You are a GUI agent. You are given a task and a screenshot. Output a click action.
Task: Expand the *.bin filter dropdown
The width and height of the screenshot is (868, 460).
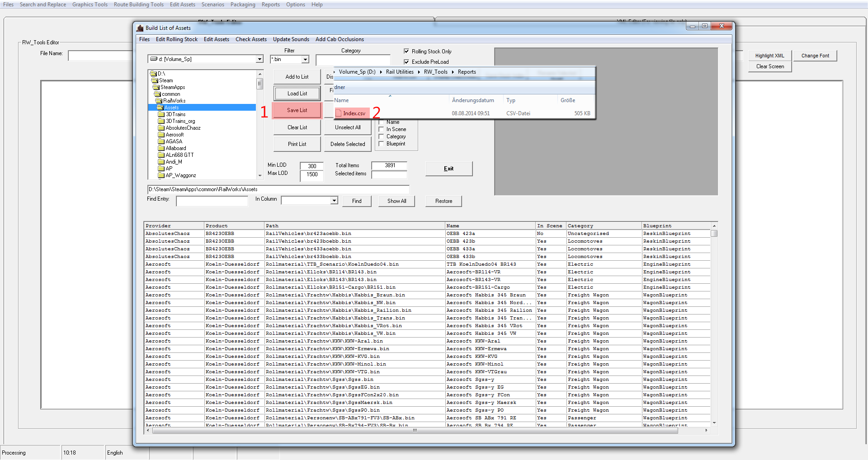tap(306, 59)
